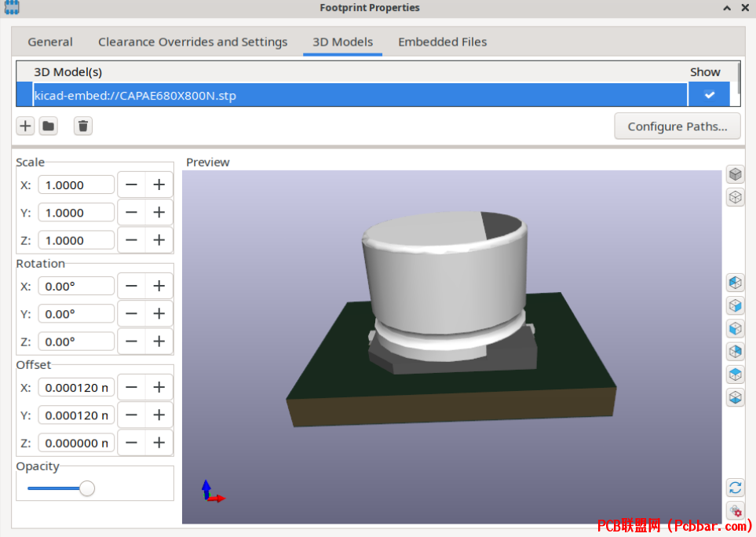Select the 3D Models tab
Viewport: 756px width, 537px height.
point(343,42)
